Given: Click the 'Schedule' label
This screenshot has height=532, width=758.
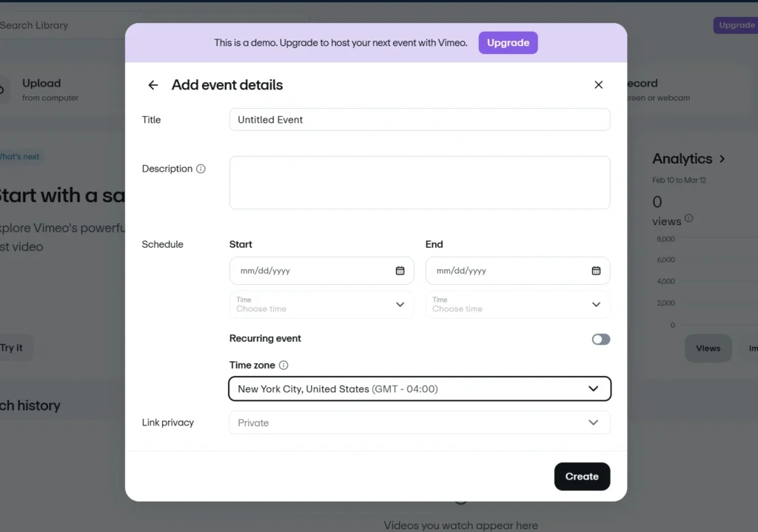Looking at the screenshot, I should click(x=162, y=244).
